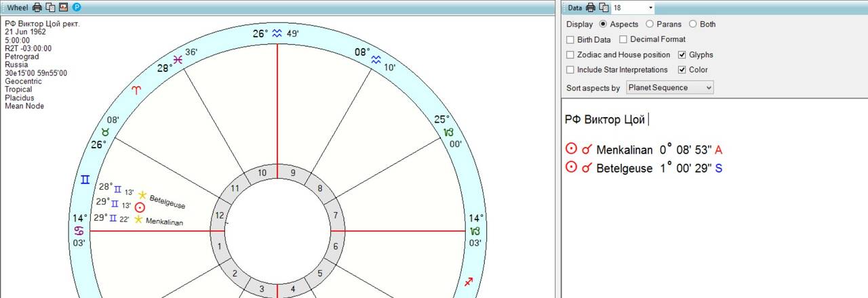868x298 pixels.
Task: Click the Cancer glyph at the 14° 03' ascendant
Action: (79, 230)
